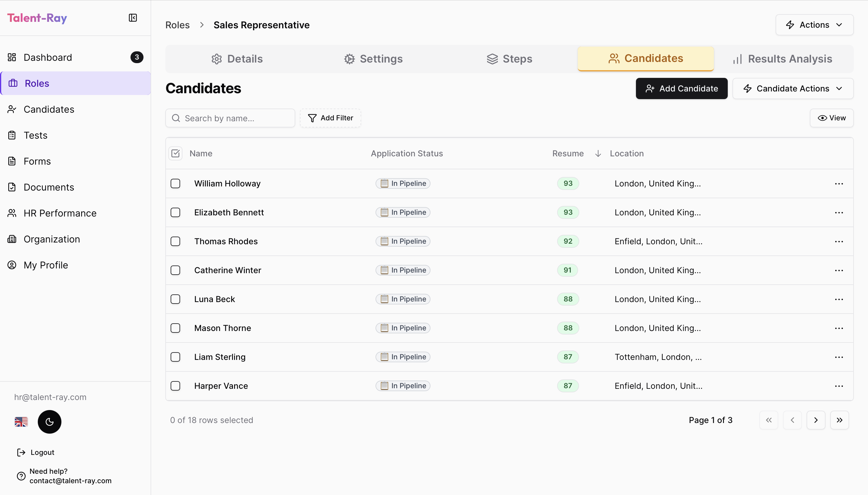The height and width of the screenshot is (495, 868).
Task: Click Add Filter button
Action: pyautogui.click(x=330, y=118)
